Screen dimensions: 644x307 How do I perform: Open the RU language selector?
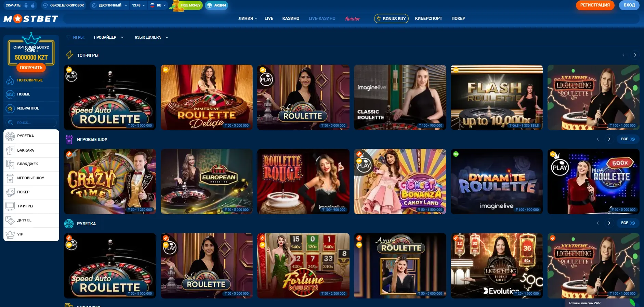coord(158,5)
